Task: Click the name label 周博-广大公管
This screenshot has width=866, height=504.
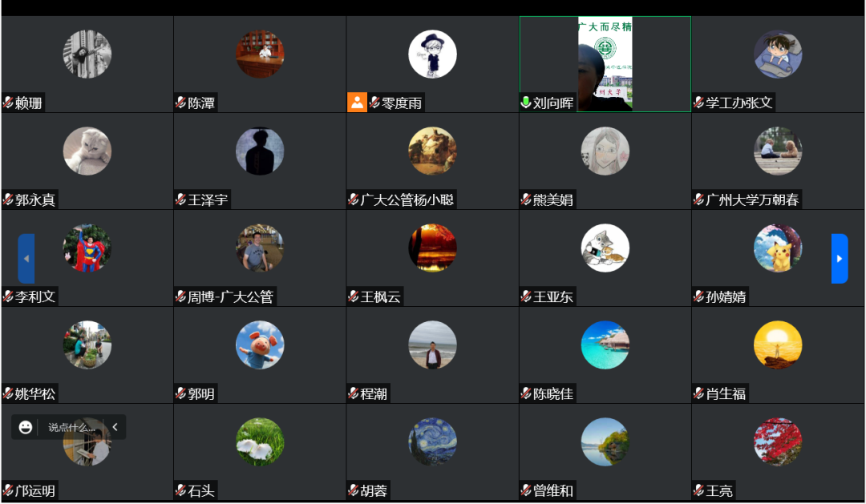Action: (x=230, y=296)
